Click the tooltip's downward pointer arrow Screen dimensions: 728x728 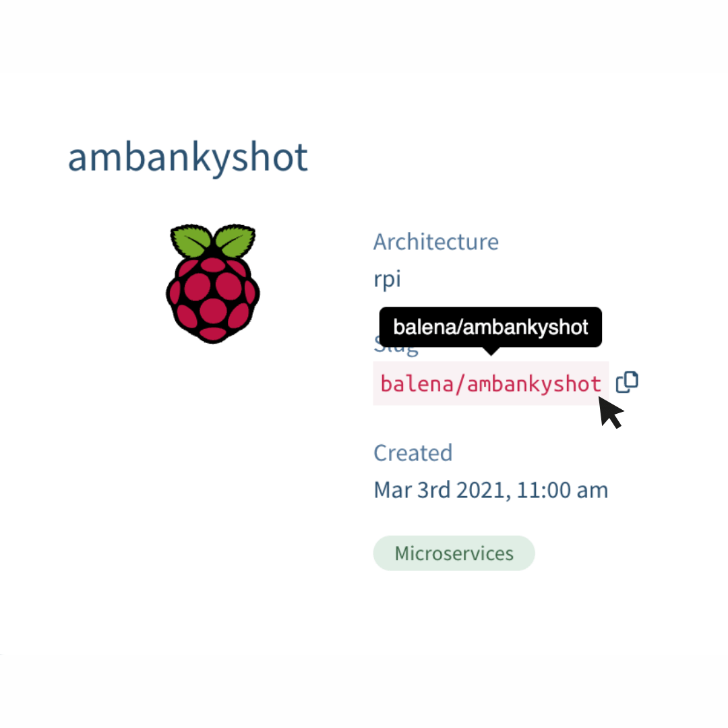(x=491, y=351)
